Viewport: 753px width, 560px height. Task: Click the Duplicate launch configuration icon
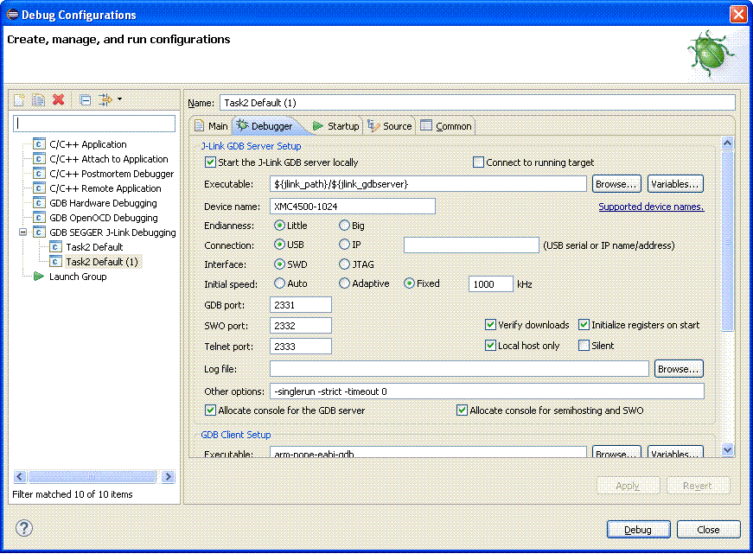[x=38, y=99]
